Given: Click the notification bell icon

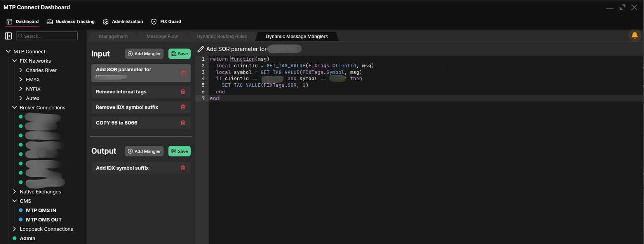Looking at the screenshot, I should [x=634, y=36].
